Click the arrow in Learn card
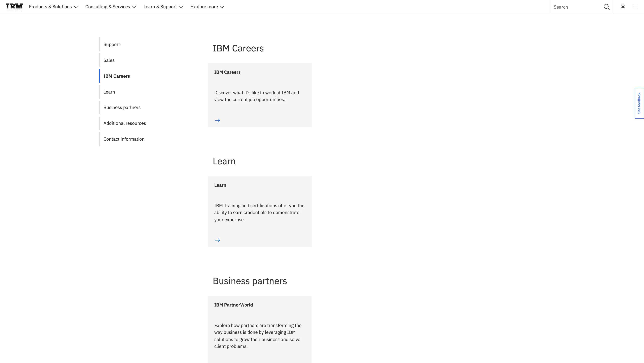 tap(217, 240)
